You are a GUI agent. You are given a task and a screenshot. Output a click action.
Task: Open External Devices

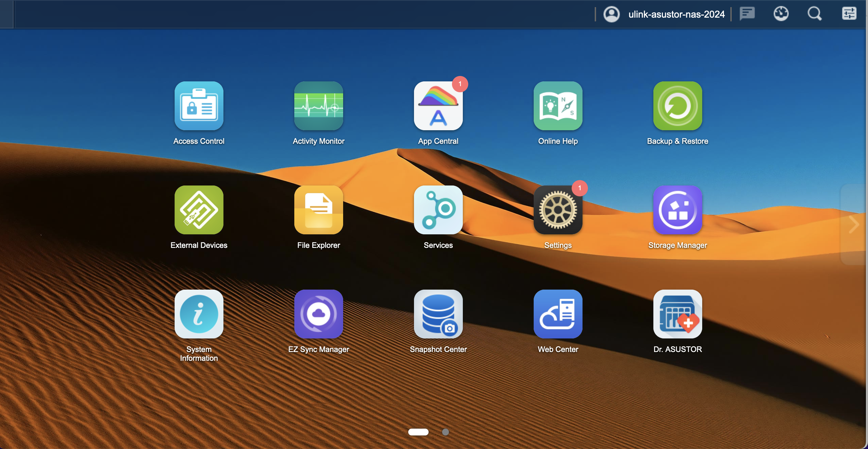[199, 210]
